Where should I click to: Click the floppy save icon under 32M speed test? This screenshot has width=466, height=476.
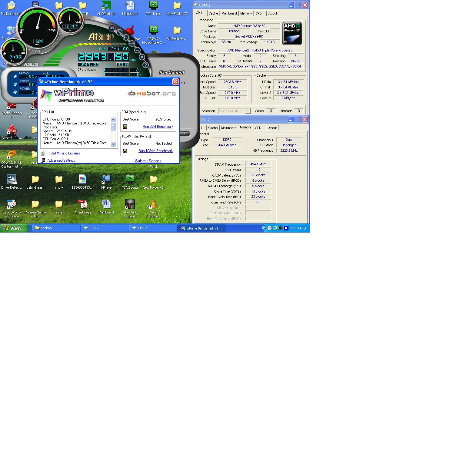[125, 127]
